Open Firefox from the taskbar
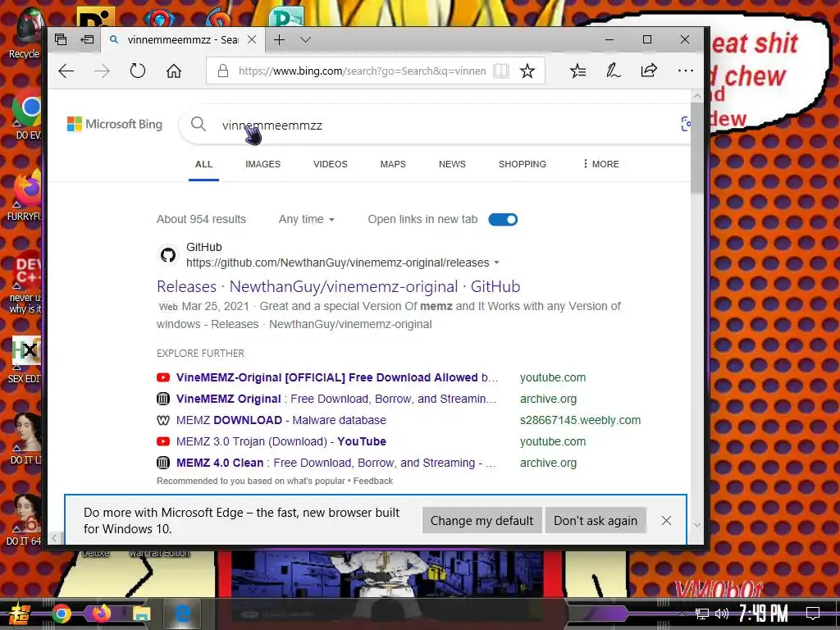Screen dimensions: 840x630 pyautogui.click(x=101, y=614)
